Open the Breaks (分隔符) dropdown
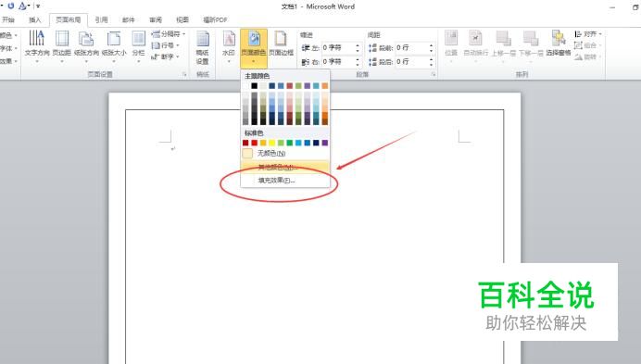Screen dimensions: 641x364 pyautogui.click(x=169, y=34)
